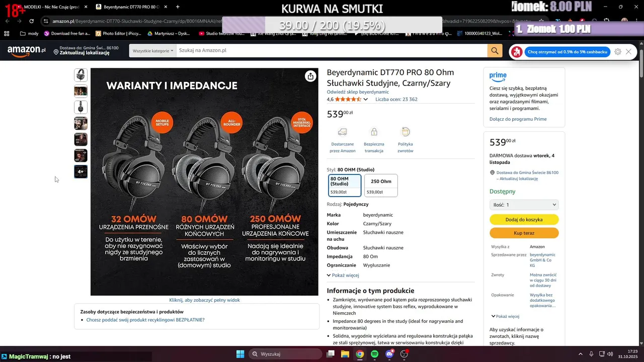Image resolution: width=644 pixels, height=362 pixels.
Task: Click 'Dołącz do programu Prime' link
Action: point(518,119)
